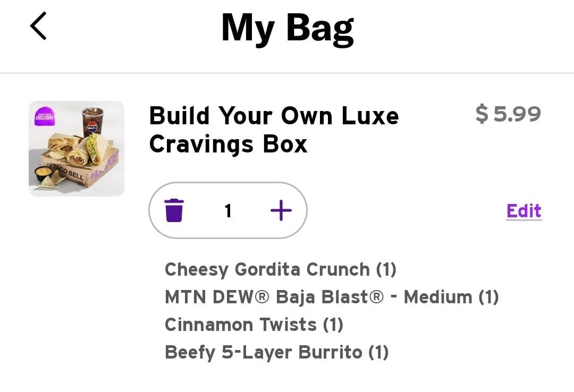Screen dimensions: 574x392
Task: Tap the nacho cheese cup in image
Action: pos(43,174)
